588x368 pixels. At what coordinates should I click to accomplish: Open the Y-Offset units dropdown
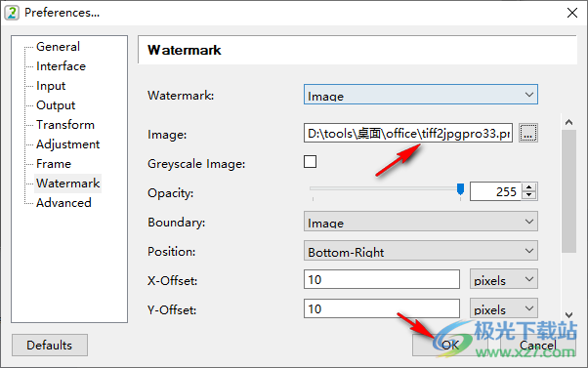coord(504,308)
